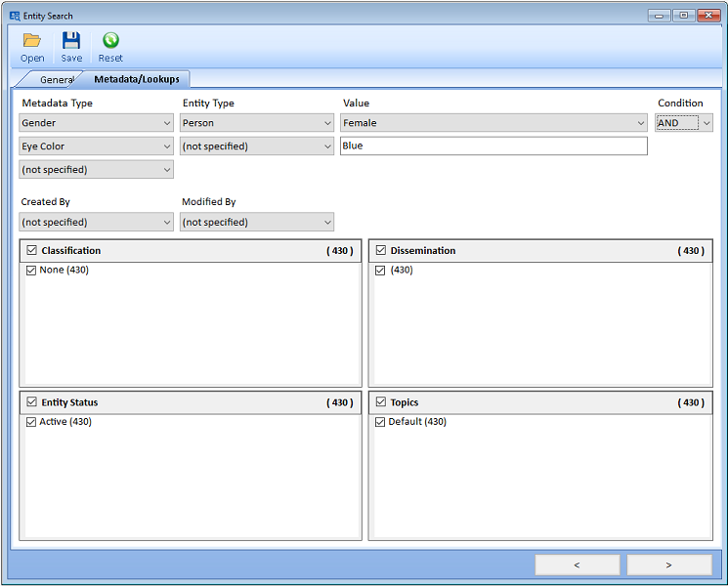Uncheck the Active (430) checkbox
The image size is (728, 586).
(31, 422)
